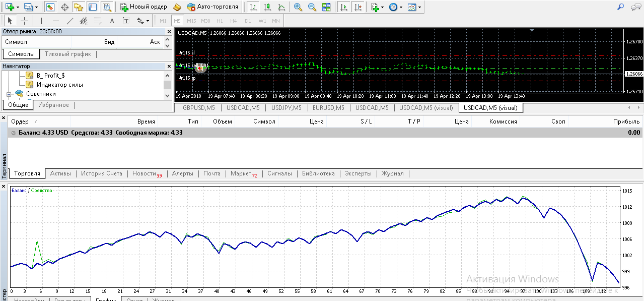Collapse the Советники tree node
The height and width of the screenshot is (301, 644).
[9, 94]
